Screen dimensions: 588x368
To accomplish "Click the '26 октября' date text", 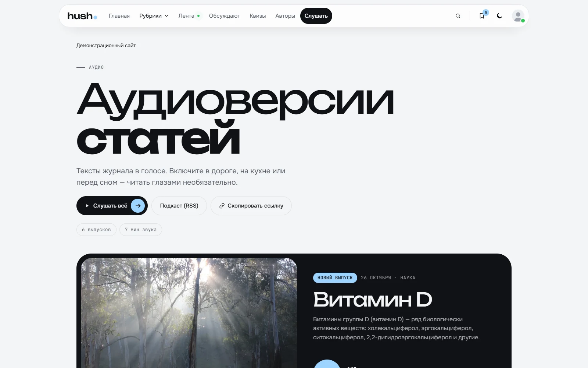I will (376, 278).
